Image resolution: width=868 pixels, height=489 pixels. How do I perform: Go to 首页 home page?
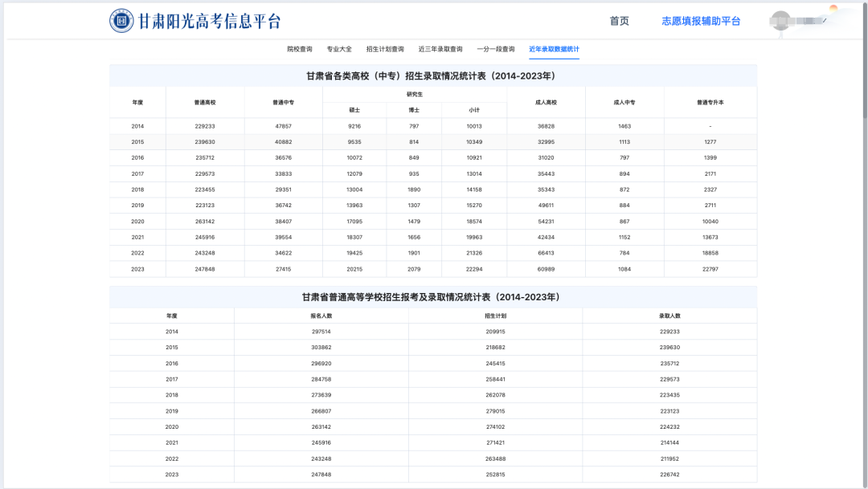(x=619, y=21)
